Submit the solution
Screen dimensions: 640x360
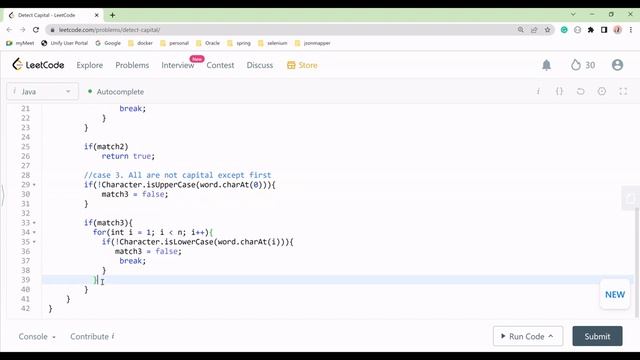(x=597, y=336)
